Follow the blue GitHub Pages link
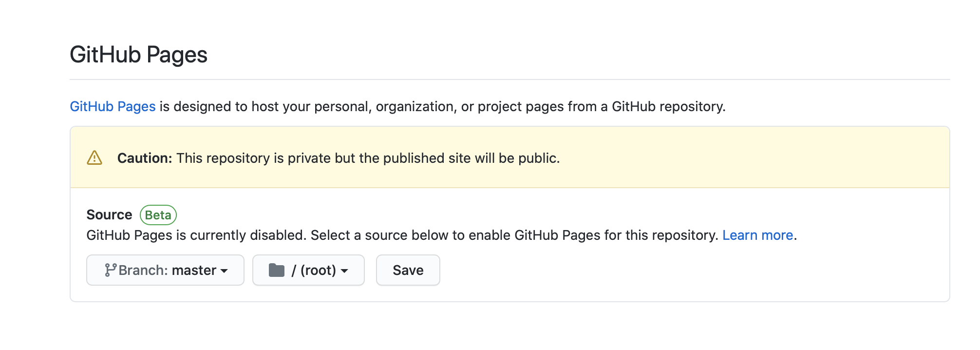The width and height of the screenshot is (980, 350). coord(113,106)
